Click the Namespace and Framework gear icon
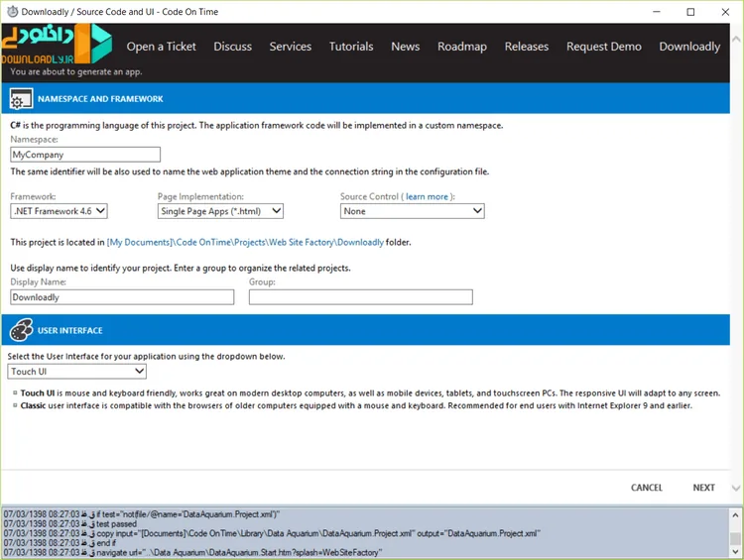This screenshot has width=744, height=560. point(22,99)
